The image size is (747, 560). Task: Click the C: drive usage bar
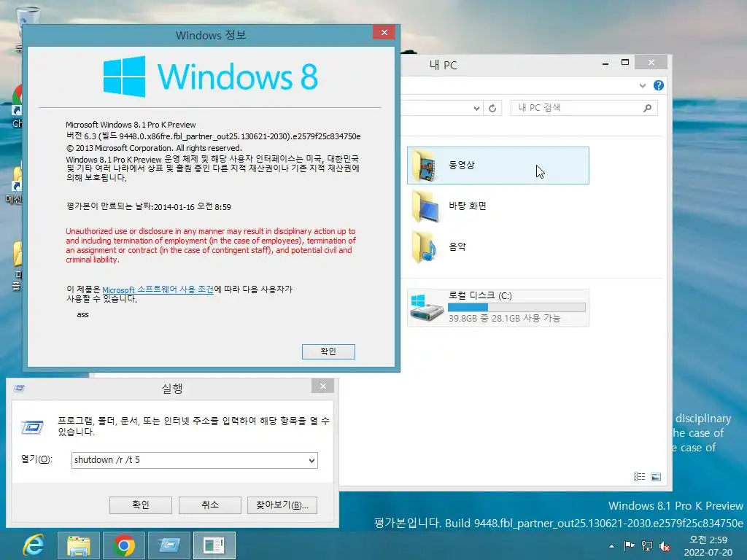(516, 307)
